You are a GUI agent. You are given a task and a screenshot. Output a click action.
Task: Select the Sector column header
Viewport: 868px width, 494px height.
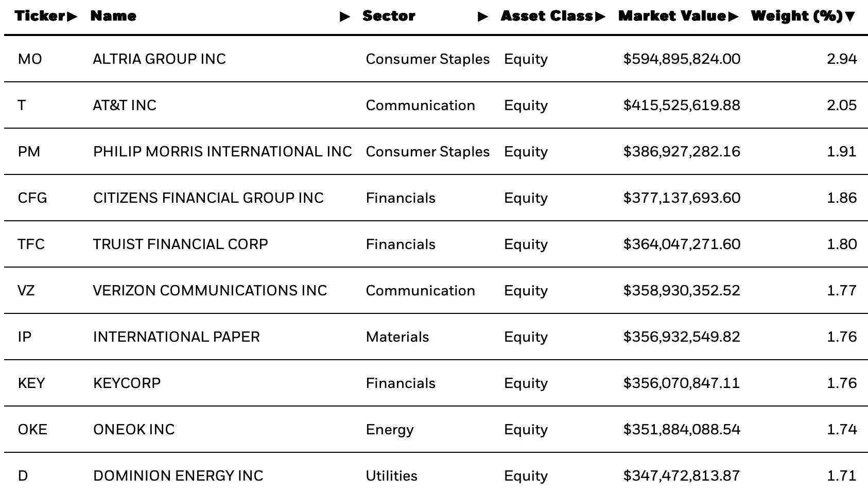tap(389, 16)
